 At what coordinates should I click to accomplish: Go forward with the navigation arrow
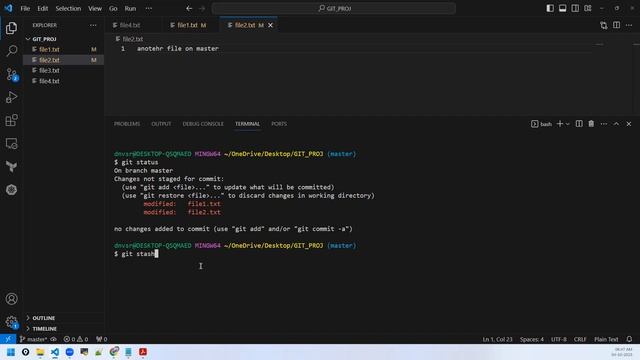(x=202, y=8)
